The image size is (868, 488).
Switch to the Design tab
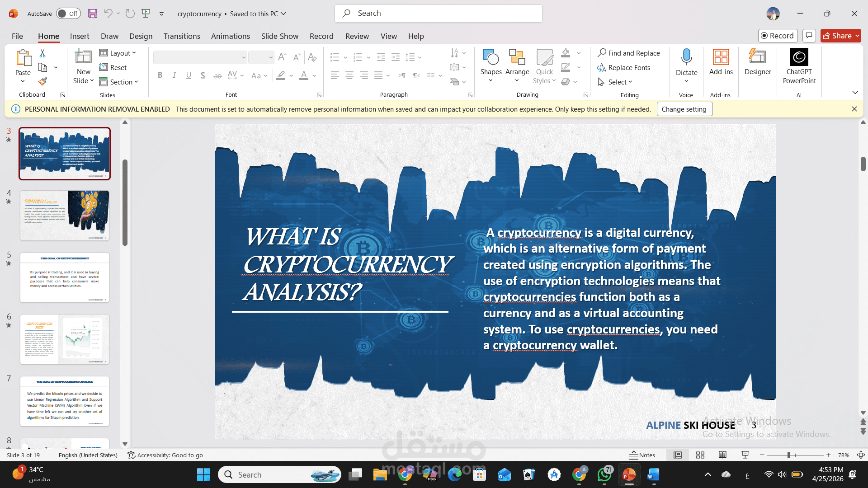(141, 36)
